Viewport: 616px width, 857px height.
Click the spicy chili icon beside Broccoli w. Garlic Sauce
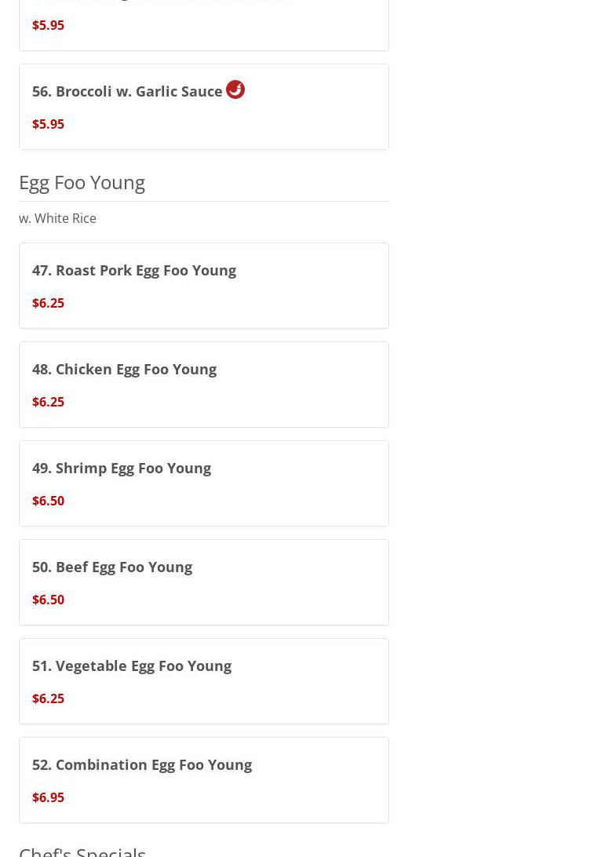pos(235,89)
